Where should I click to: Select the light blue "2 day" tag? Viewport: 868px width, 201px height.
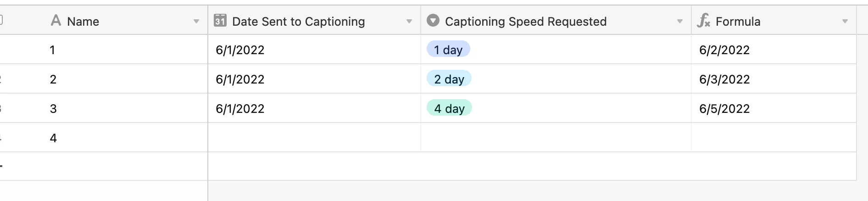point(449,79)
